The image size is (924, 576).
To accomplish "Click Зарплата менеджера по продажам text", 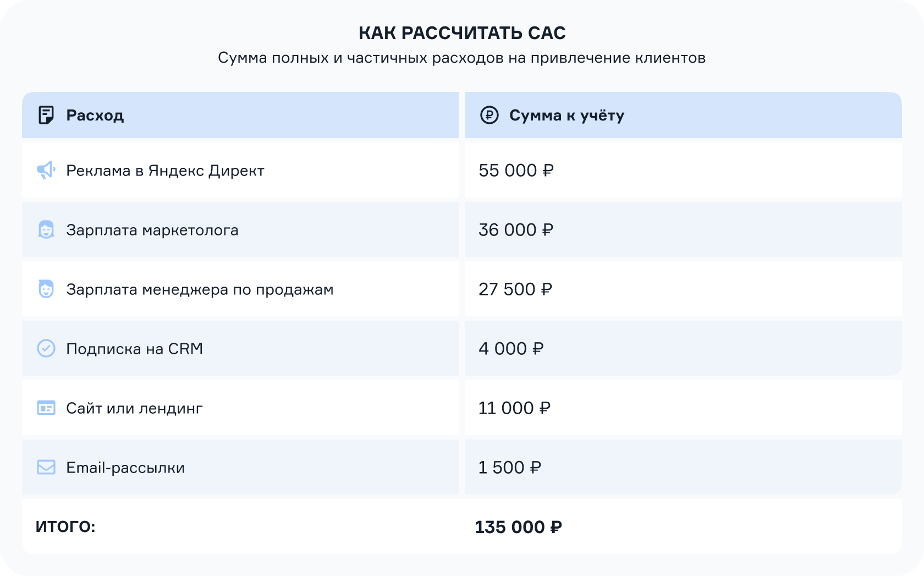I will [200, 289].
